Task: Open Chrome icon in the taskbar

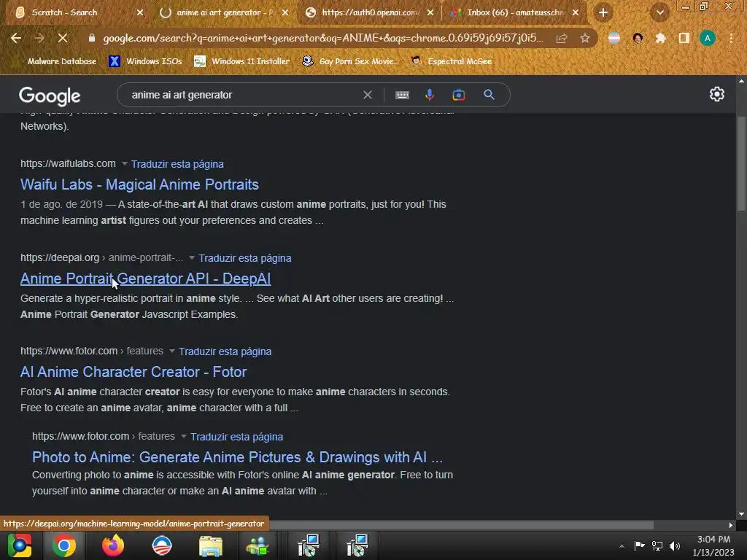Action: click(x=64, y=545)
